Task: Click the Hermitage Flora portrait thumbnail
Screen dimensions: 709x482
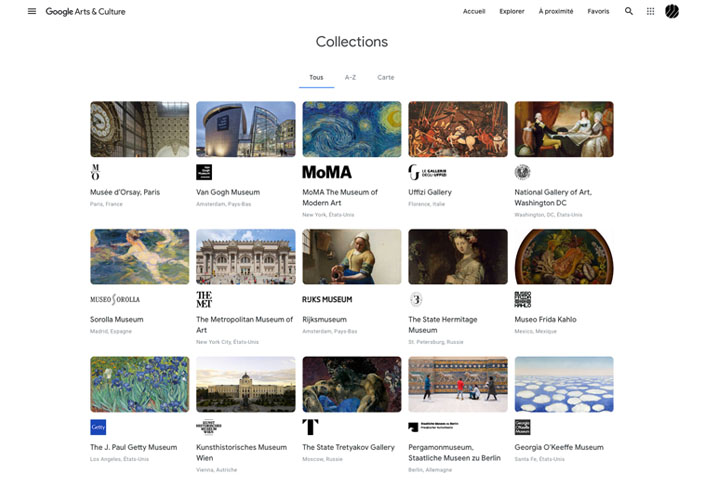Action: click(458, 256)
